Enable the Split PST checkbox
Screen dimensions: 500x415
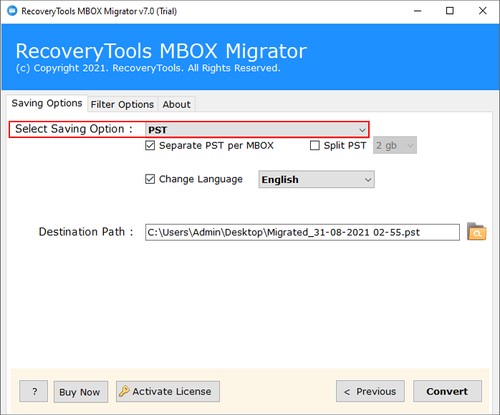tap(315, 146)
